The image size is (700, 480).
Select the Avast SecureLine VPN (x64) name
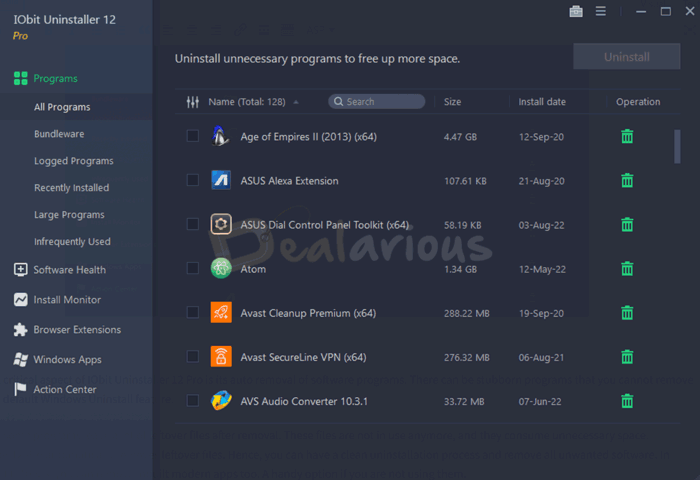pyautogui.click(x=304, y=357)
